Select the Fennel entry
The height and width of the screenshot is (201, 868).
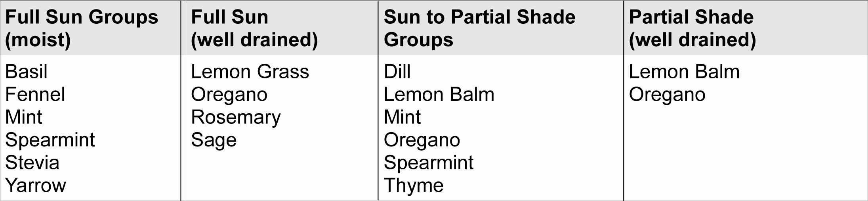[35, 95]
